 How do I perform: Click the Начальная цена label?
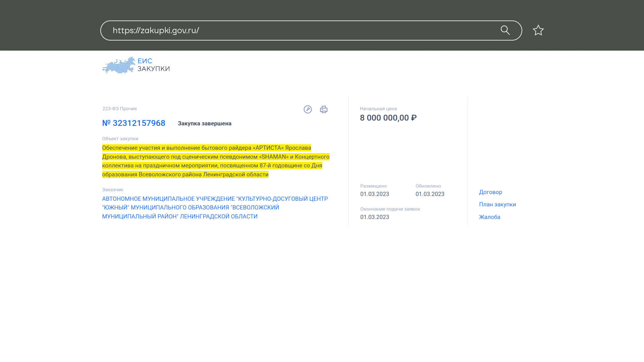click(x=378, y=109)
